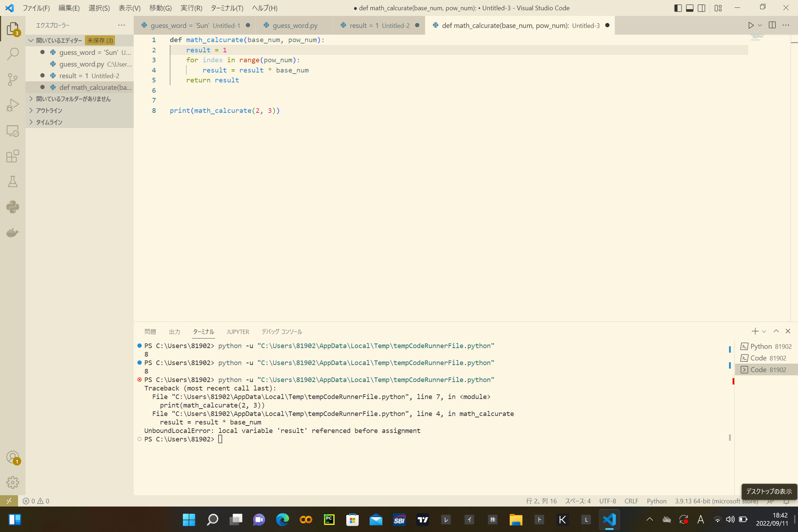The width and height of the screenshot is (798, 532).
Task: Toggle the primary side bar visibility
Action: point(678,8)
